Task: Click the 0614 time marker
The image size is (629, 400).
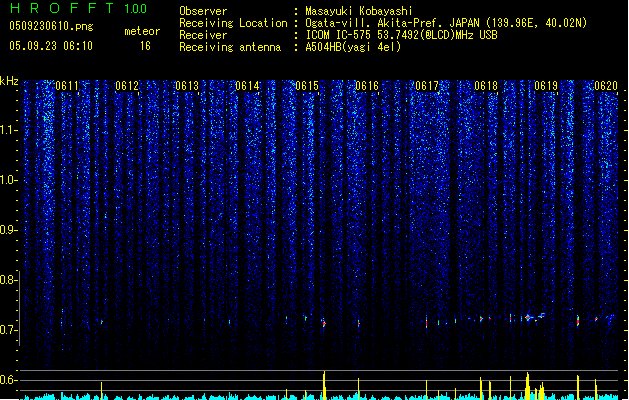Action: tap(247, 86)
